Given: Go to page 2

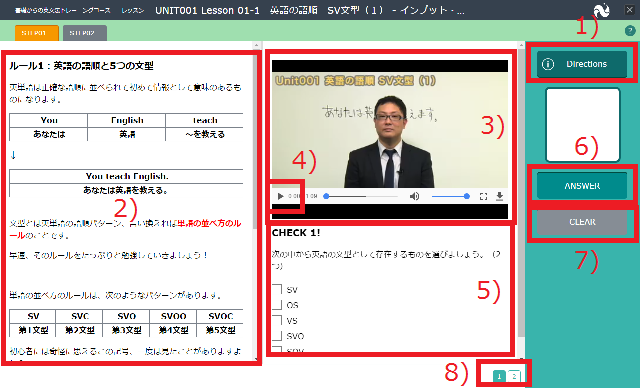Looking at the screenshot, I should (514, 376).
